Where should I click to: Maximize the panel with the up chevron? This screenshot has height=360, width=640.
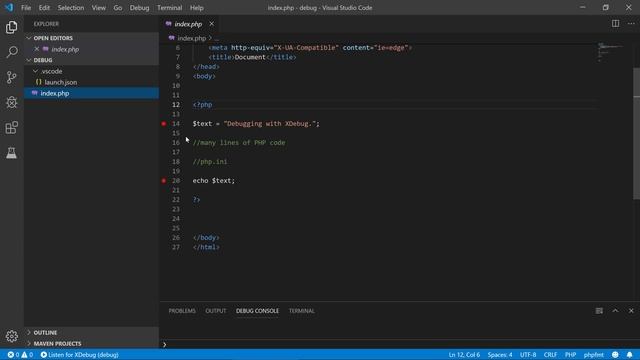coord(615,311)
